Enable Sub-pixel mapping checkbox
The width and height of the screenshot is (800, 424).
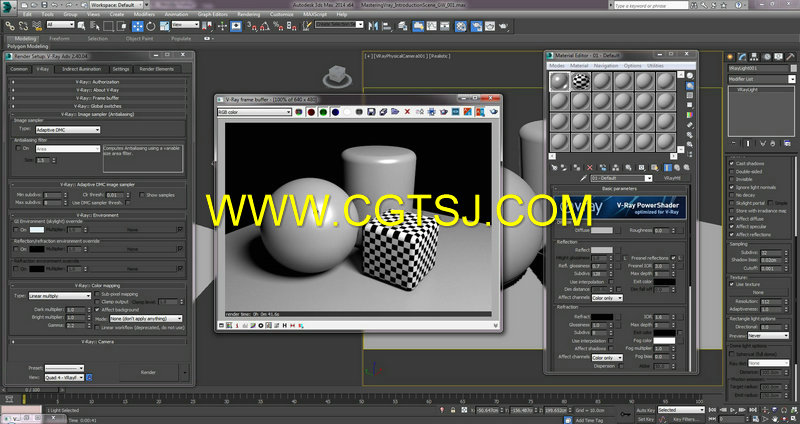click(97, 294)
